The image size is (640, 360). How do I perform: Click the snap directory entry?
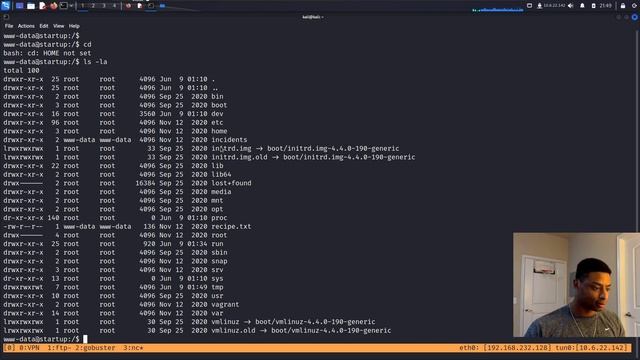click(x=219, y=261)
